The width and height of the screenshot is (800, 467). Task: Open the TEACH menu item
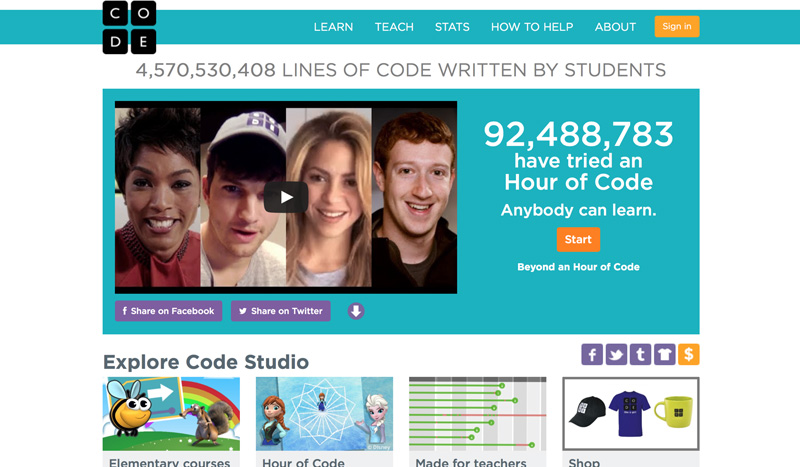(394, 27)
